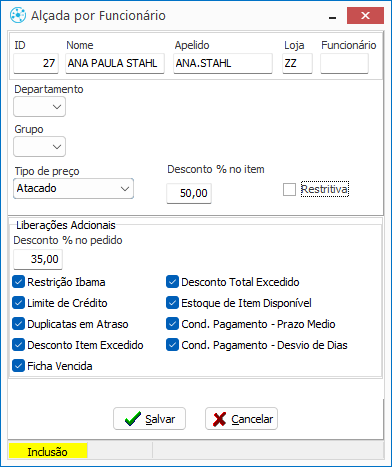Click the Apelido field ANA.STAHL

223,63
